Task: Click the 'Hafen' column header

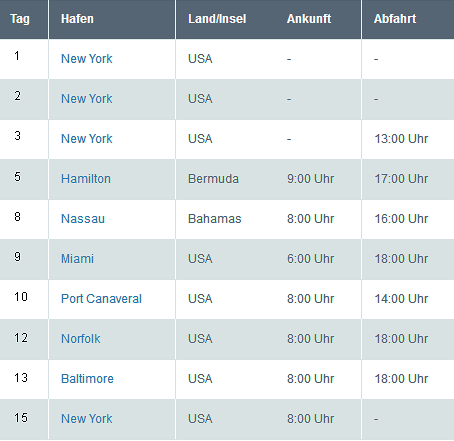Action: click(77, 19)
